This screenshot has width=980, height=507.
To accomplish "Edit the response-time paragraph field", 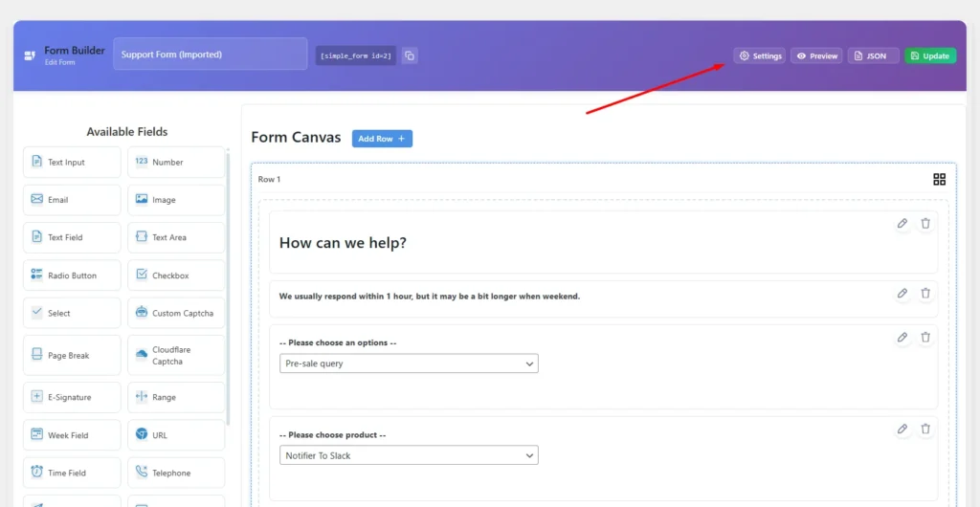I will tap(902, 293).
